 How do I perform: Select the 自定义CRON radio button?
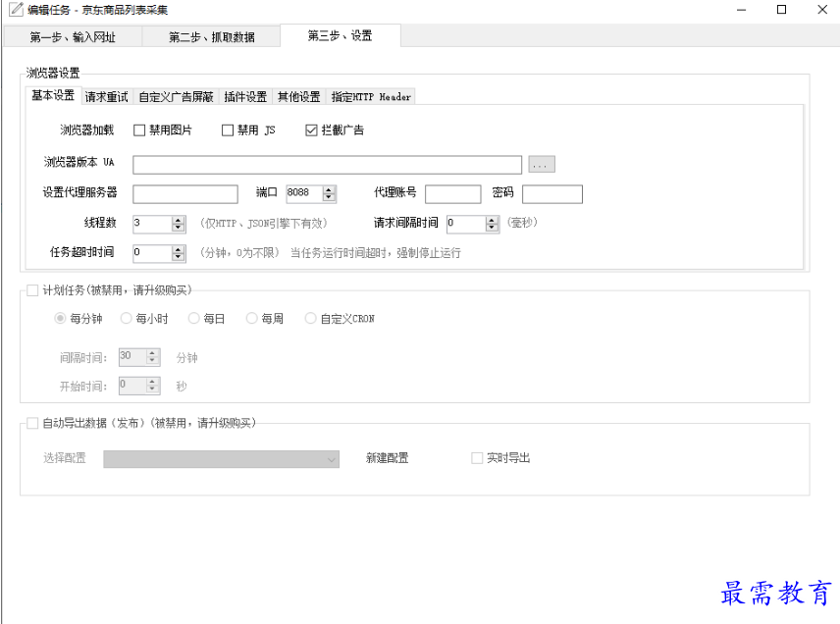pos(310,319)
